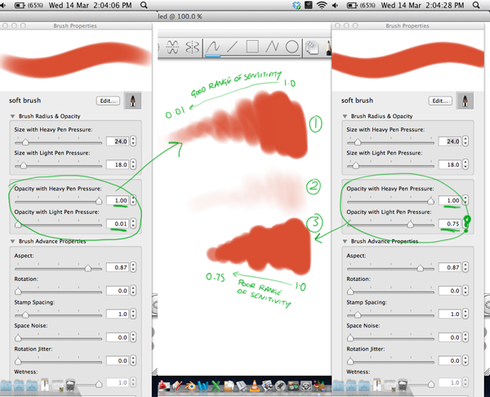The height and width of the screenshot is (397, 490).
Task: Open VLC cone icon in dock
Action: [x=254, y=386]
